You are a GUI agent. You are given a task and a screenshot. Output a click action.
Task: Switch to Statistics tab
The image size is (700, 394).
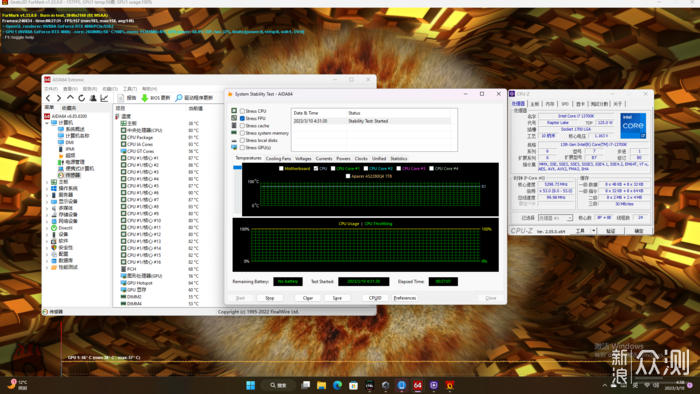399,159
